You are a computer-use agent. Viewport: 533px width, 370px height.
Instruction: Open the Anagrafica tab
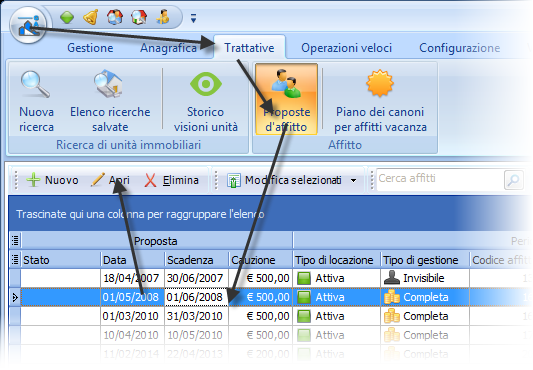[168, 48]
